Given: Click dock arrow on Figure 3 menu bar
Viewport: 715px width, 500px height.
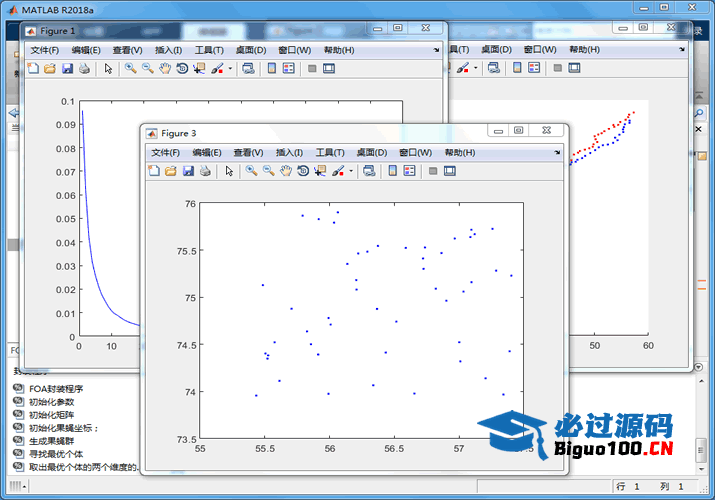Looking at the screenshot, I should [557, 153].
